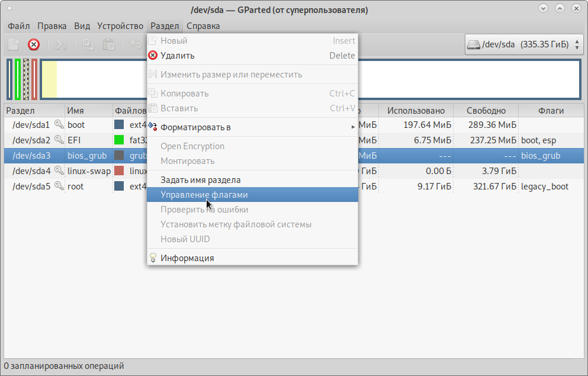This screenshot has height=376, width=588.
Task: Click the '3.79 ГиБ' free space value
Action: pyautogui.click(x=499, y=171)
